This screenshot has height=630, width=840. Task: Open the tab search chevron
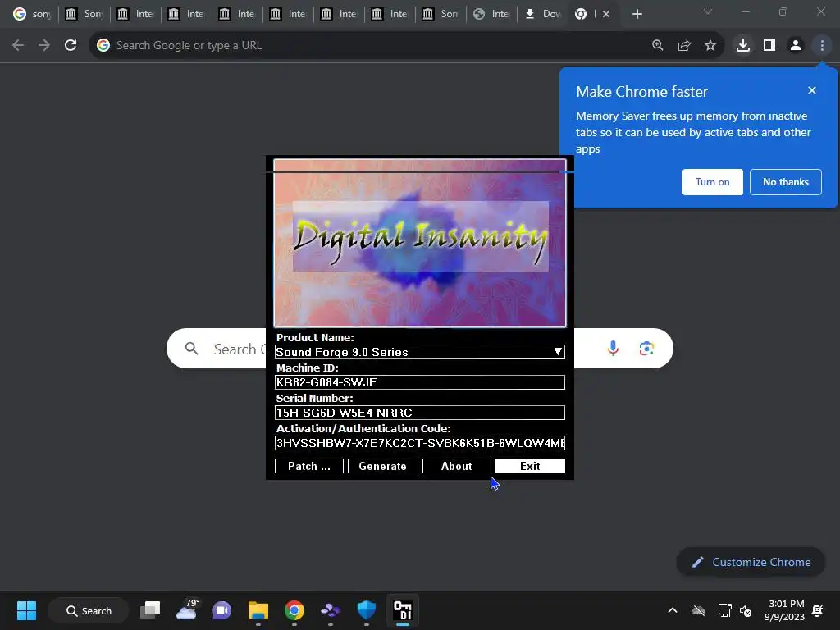[x=708, y=11]
